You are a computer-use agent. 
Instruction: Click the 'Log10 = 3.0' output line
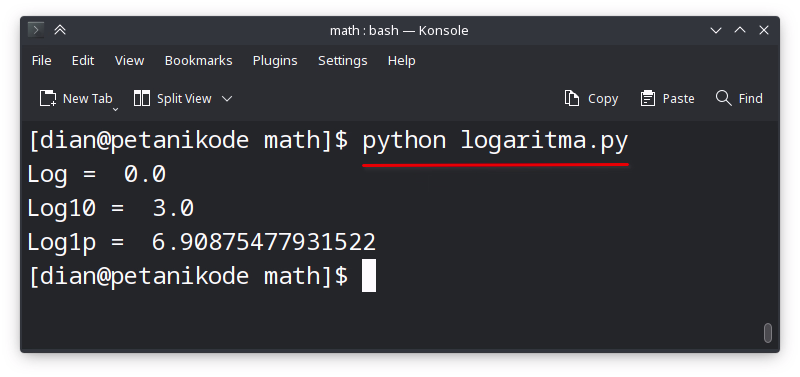(x=111, y=208)
